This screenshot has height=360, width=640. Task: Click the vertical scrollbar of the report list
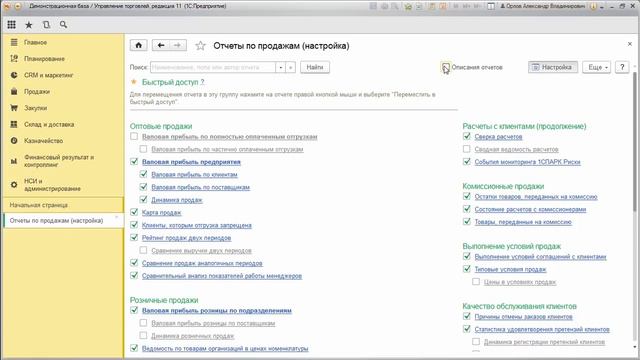click(635, 141)
